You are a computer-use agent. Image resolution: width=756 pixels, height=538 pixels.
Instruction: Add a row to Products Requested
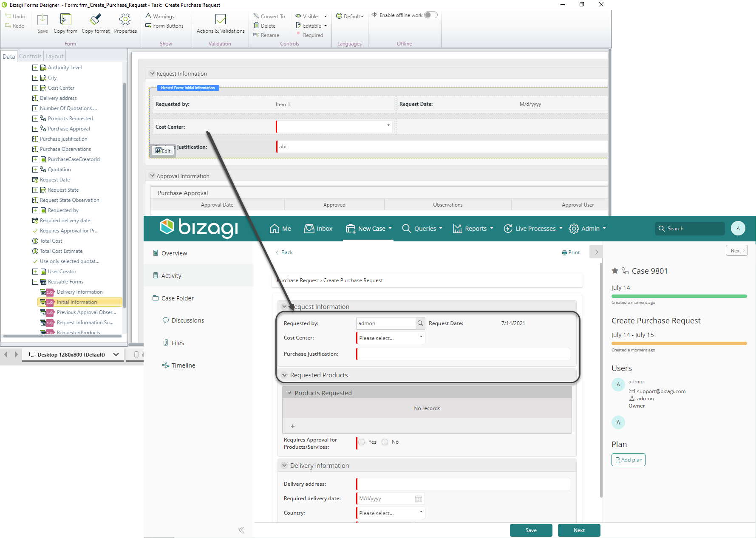pyautogui.click(x=293, y=426)
